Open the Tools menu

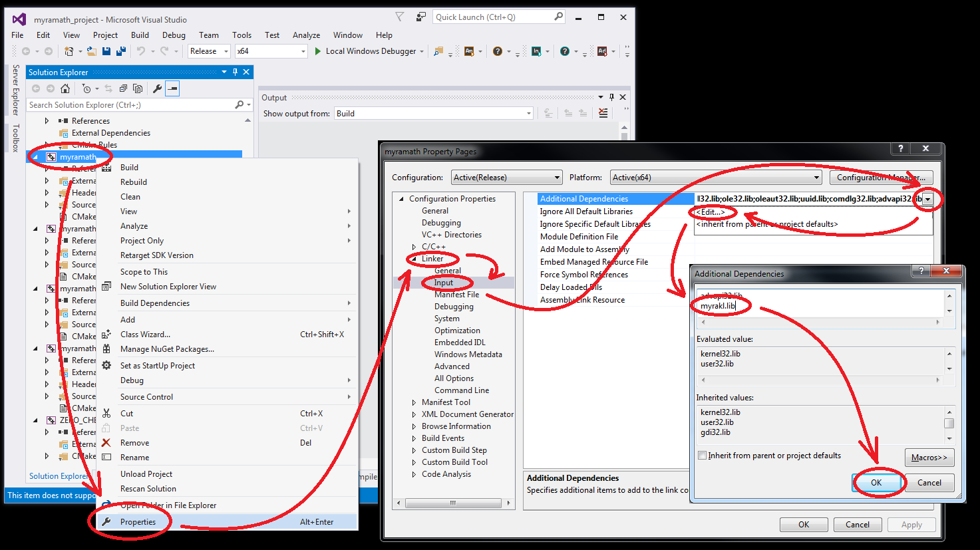242,35
